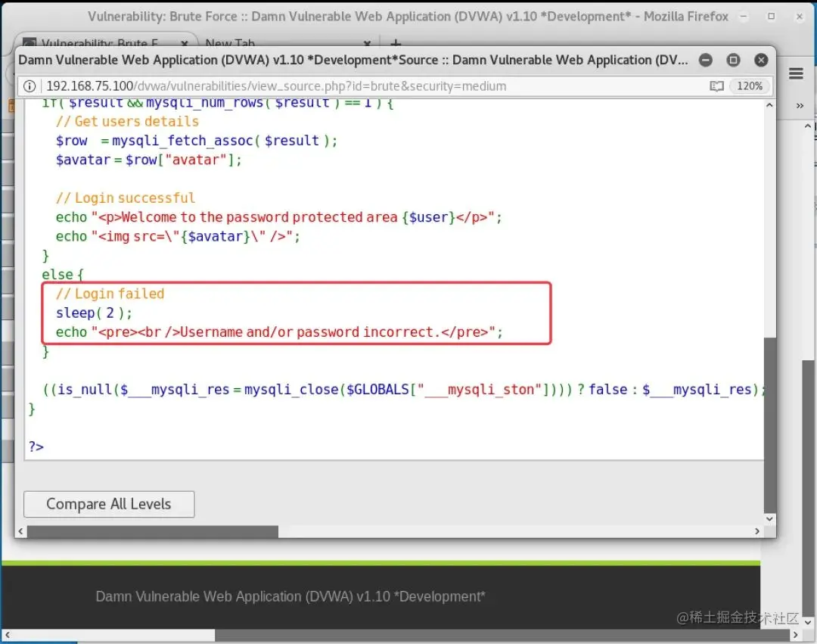Screen dimensions: 817x644
Task: Click the // Login successful comment
Action: tap(126, 198)
